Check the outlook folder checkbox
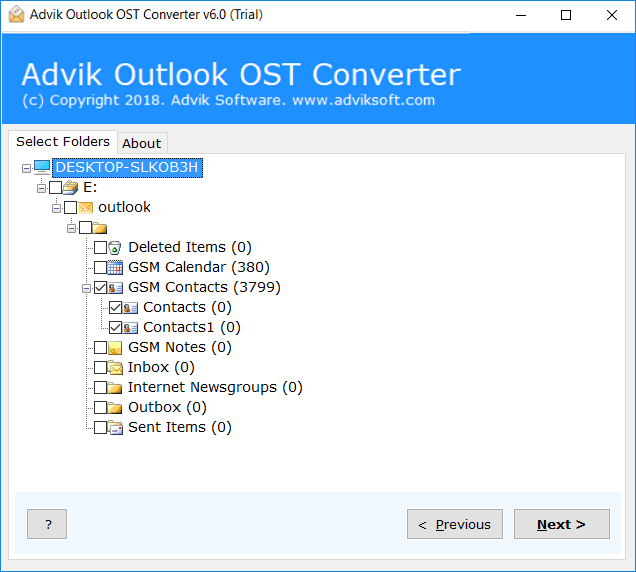 point(71,207)
